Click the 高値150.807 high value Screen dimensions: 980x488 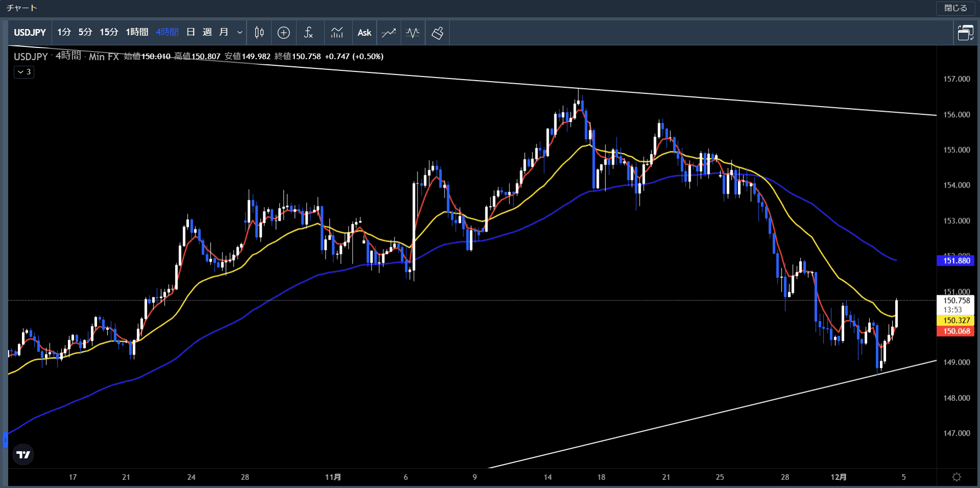[x=197, y=56]
